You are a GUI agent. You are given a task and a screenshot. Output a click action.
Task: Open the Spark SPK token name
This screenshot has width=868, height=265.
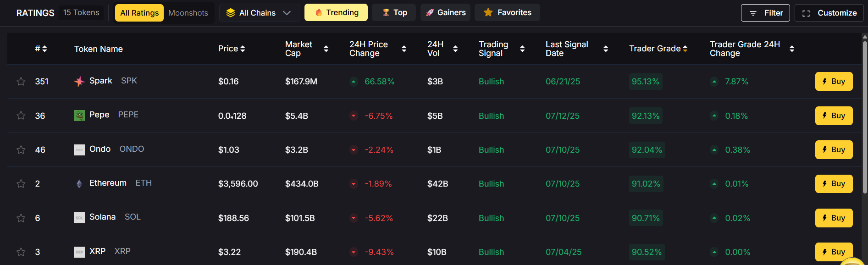tap(113, 81)
